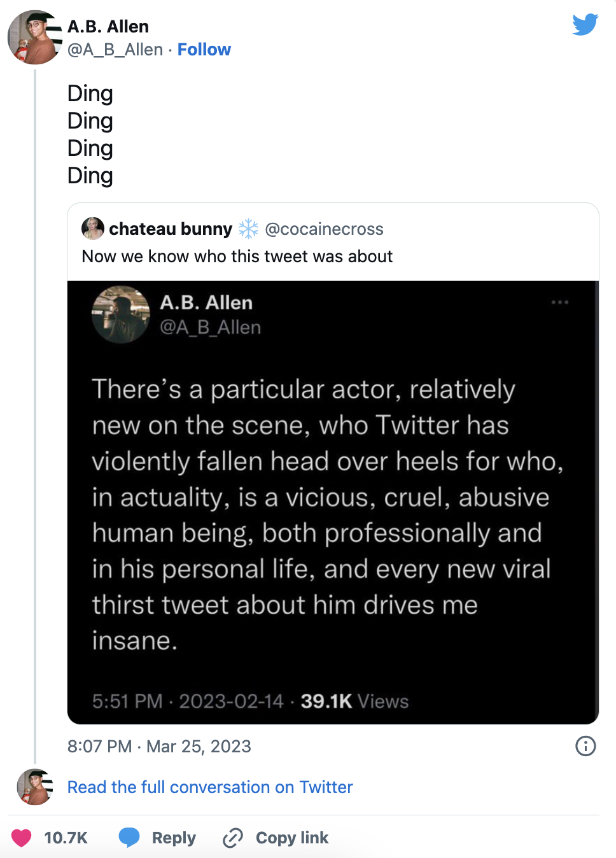This screenshot has height=858, width=616.
Task: Click the A.B. Allen display name at top
Action: tap(108, 27)
